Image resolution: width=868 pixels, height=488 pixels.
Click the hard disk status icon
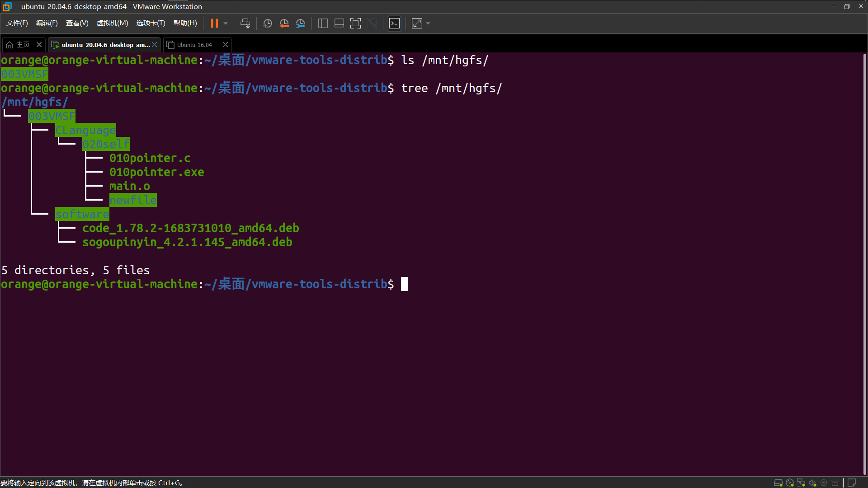point(778,483)
